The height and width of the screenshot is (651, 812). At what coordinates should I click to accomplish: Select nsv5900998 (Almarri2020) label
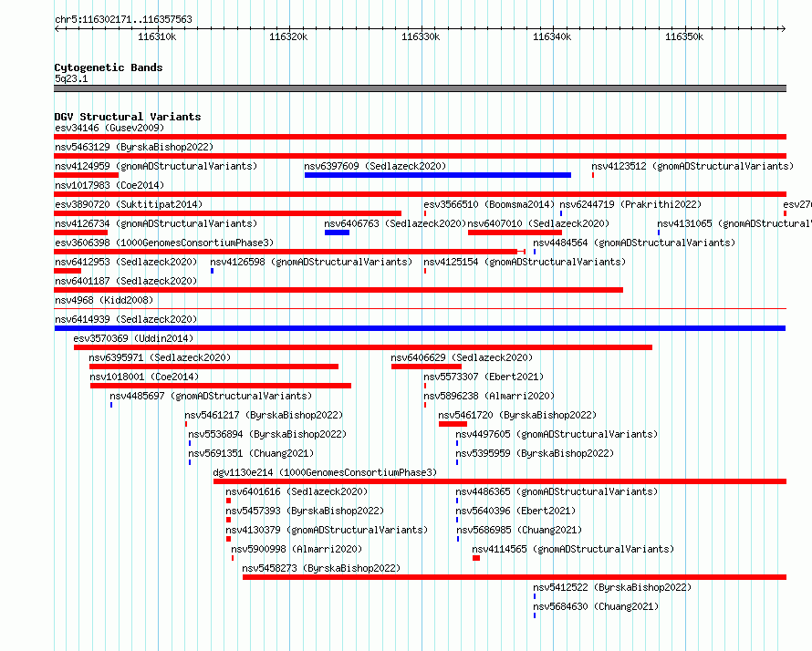297,549
